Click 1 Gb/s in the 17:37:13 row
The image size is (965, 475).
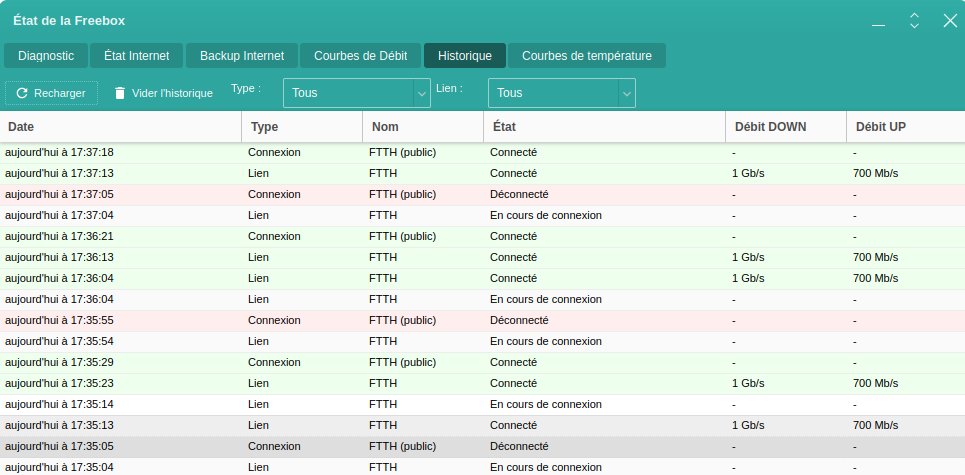click(748, 174)
